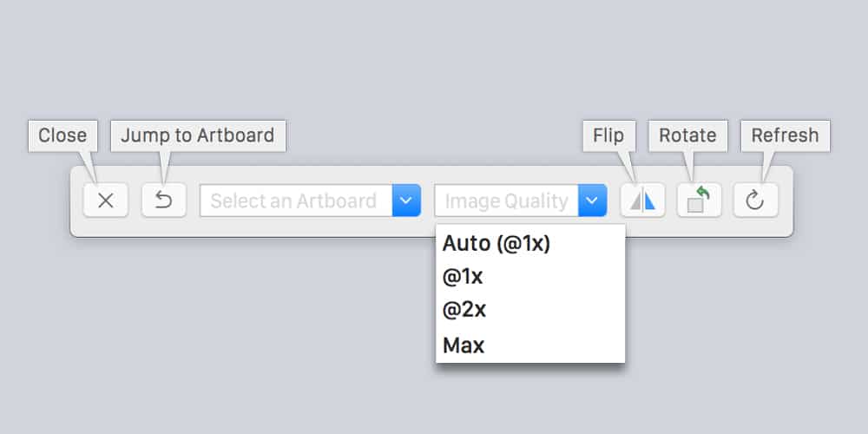The image size is (868, 434).
Task: Click the Select an Artboard text field
Action: (295, 201)
